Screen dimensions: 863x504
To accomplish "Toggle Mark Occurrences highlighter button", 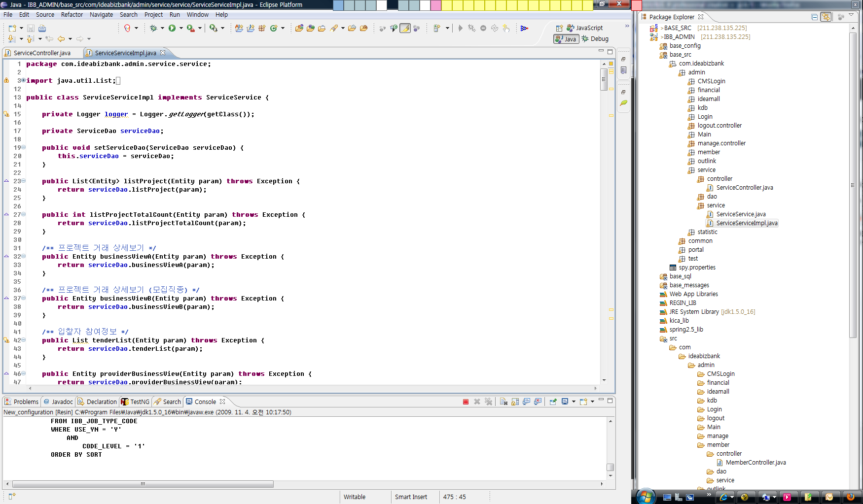I will tap(405, 28).
